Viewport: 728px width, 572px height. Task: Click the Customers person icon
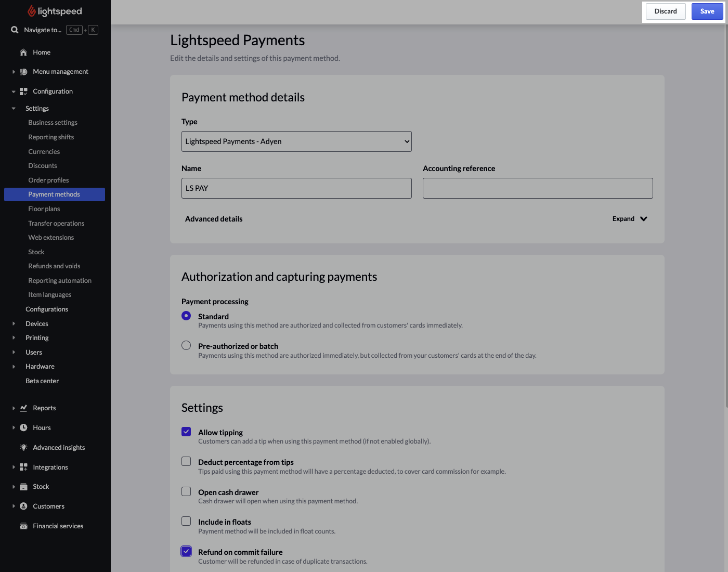(x=23, y=506)
